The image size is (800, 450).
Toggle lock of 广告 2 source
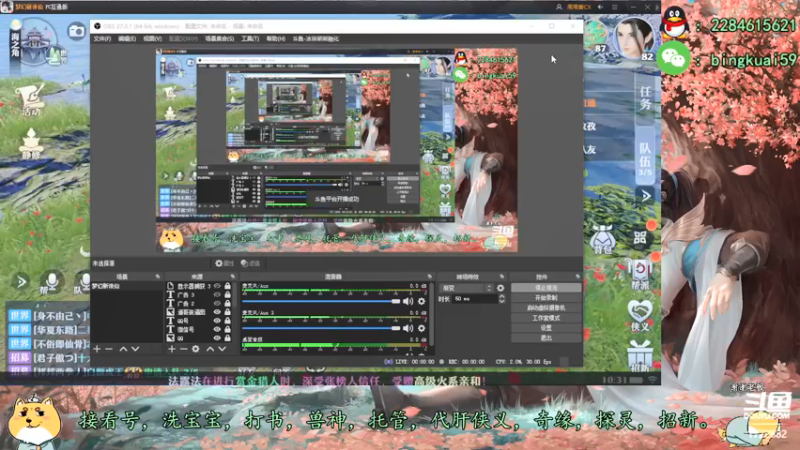point(228,304)
